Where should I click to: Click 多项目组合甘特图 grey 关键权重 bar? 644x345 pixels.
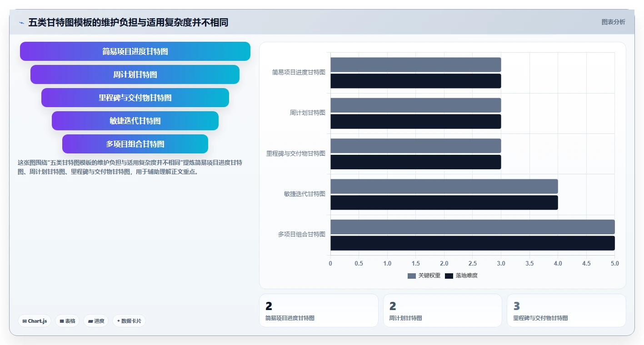473,227
